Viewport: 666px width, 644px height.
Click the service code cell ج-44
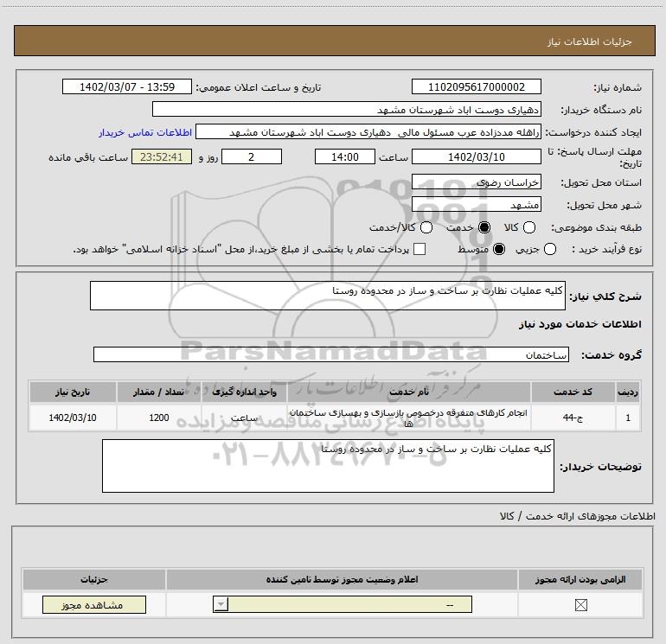click(573, 418)
